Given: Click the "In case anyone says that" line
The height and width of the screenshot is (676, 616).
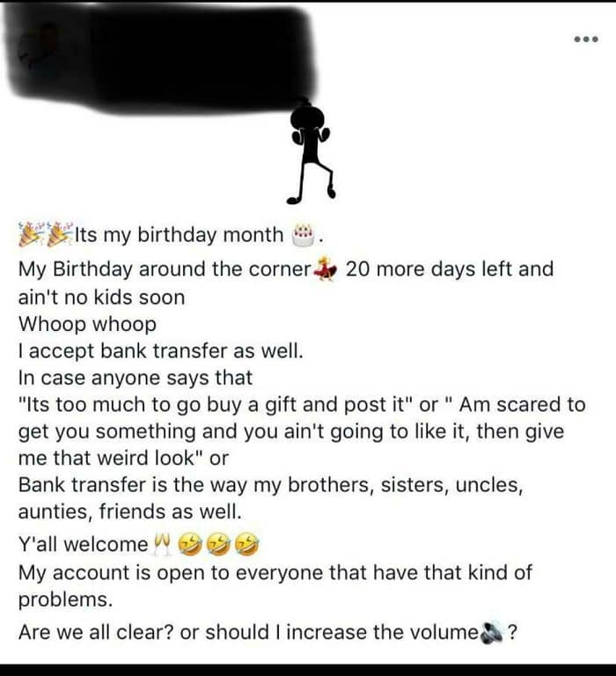Looking at the screenshot, I should tap(136, 378).
